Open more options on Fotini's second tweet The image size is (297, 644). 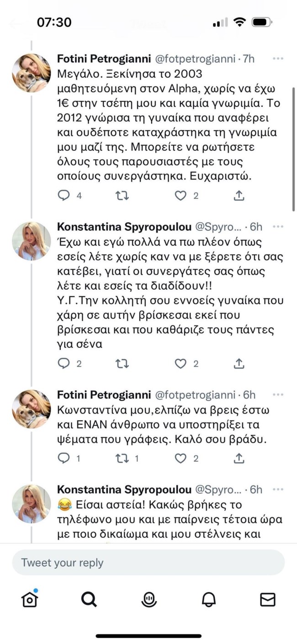(x=278, y=394)
